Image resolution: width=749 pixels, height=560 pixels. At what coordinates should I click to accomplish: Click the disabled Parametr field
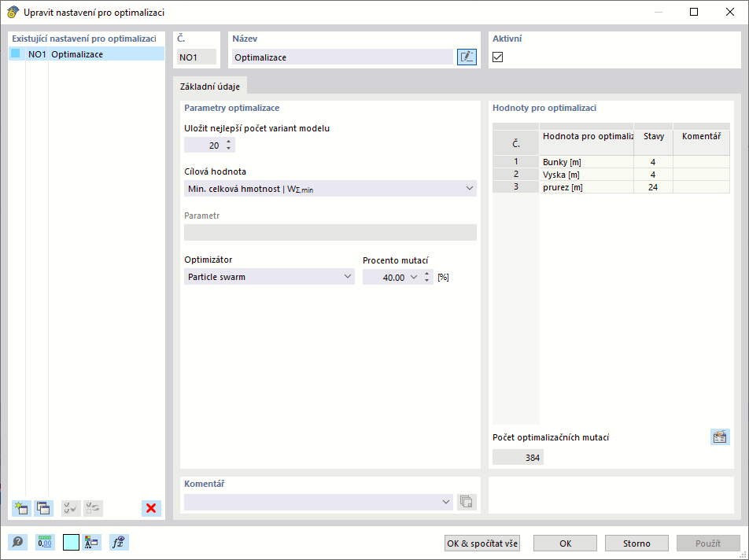[x=330, y=233]
